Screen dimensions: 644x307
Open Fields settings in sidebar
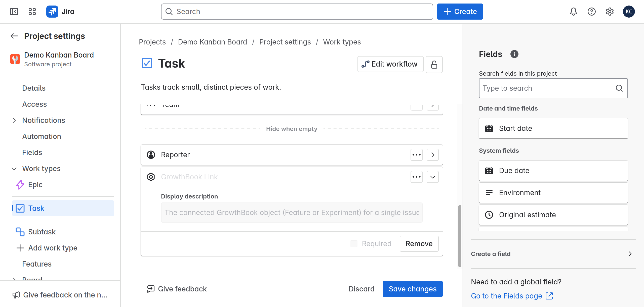pyautogui.click(x=32, y=152)
